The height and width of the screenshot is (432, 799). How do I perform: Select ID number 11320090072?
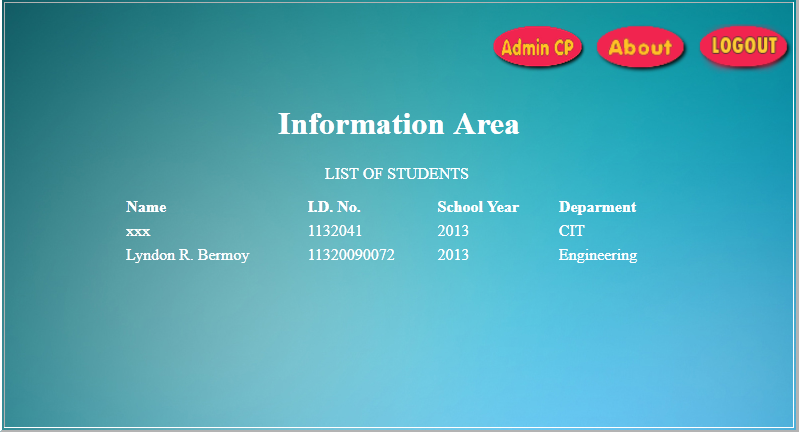pos(351,255)
